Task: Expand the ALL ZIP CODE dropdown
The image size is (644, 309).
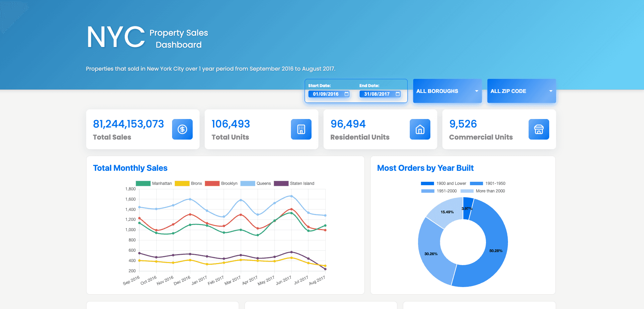Action: click(521, 91)
